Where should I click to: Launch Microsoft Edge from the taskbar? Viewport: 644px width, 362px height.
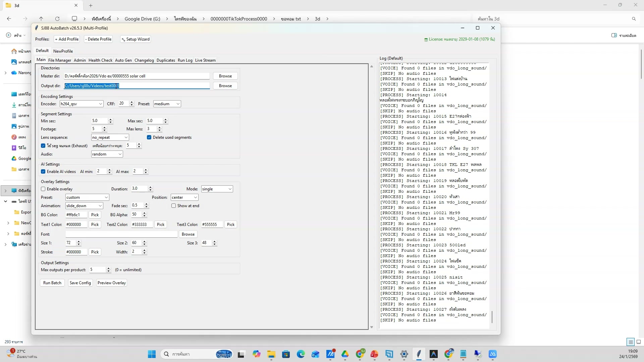[301, 354]
